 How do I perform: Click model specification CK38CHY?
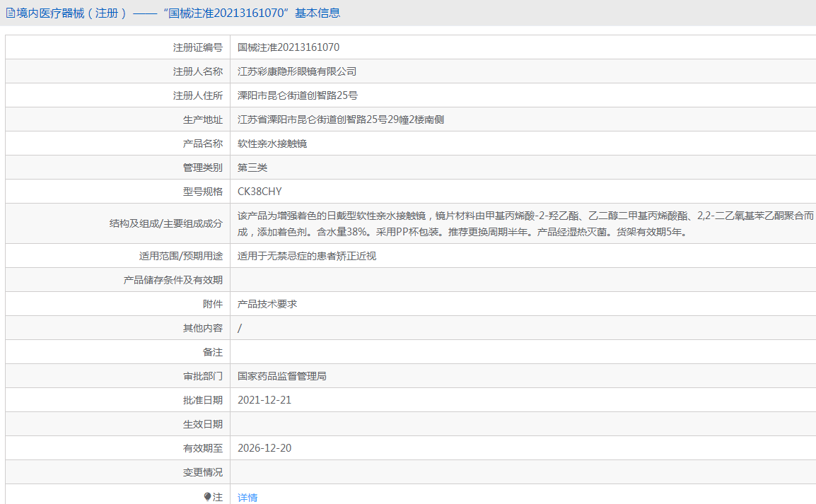click(x=260, y=192)
